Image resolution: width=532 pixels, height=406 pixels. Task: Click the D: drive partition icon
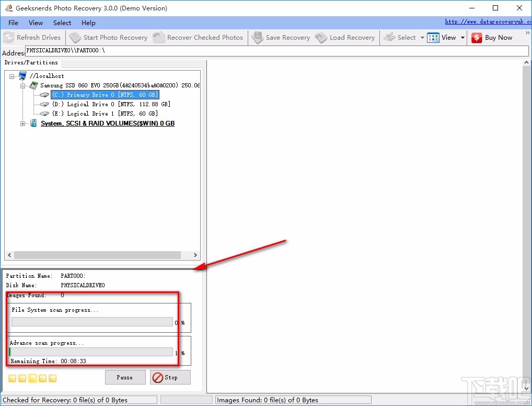coord(44,104)
